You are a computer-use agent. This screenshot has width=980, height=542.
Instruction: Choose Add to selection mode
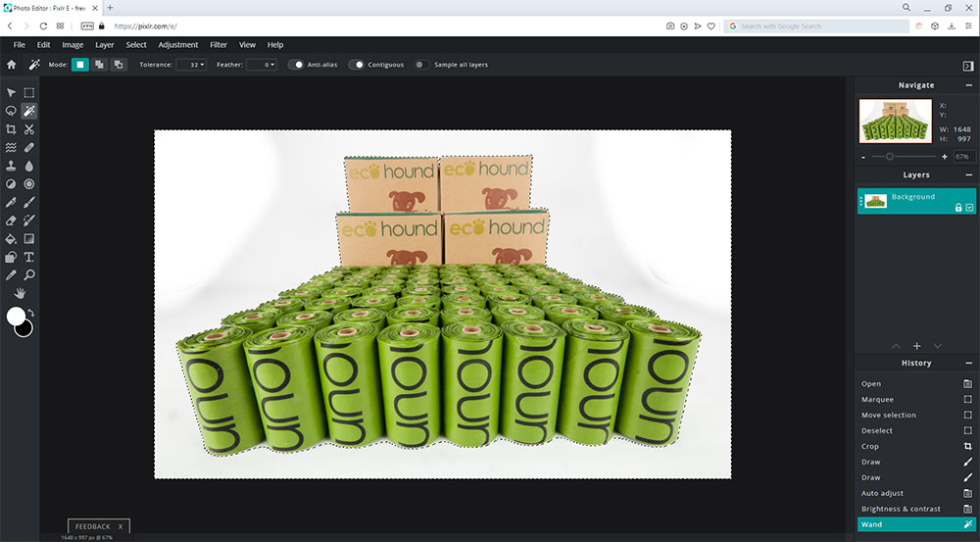click(x=99, y=65)
